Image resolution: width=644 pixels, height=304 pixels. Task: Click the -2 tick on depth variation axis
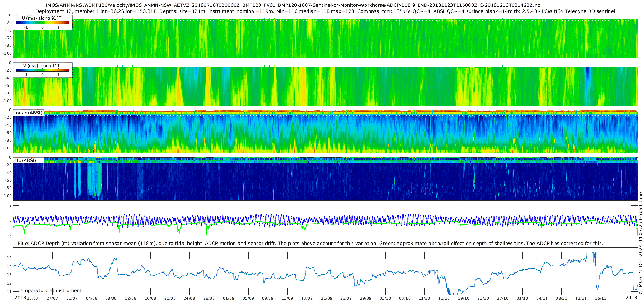[x=10, y=235]
